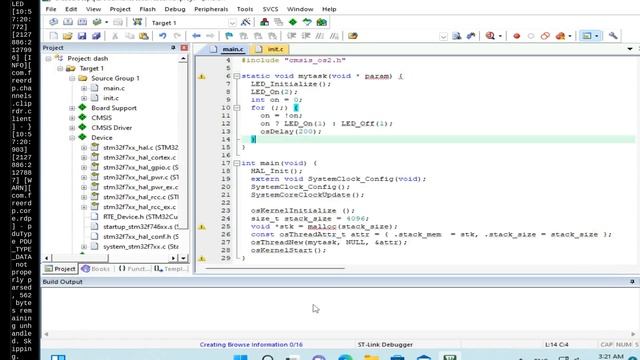Select startup_stm32f746xx.s in project tree
Screen dimensions: 640x360
tap(140, 227)
